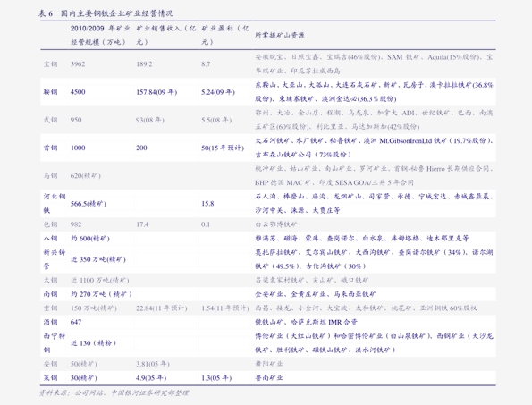Click the cell '3.81(05 年)'
532x405 pixels.
pos(153,364)
